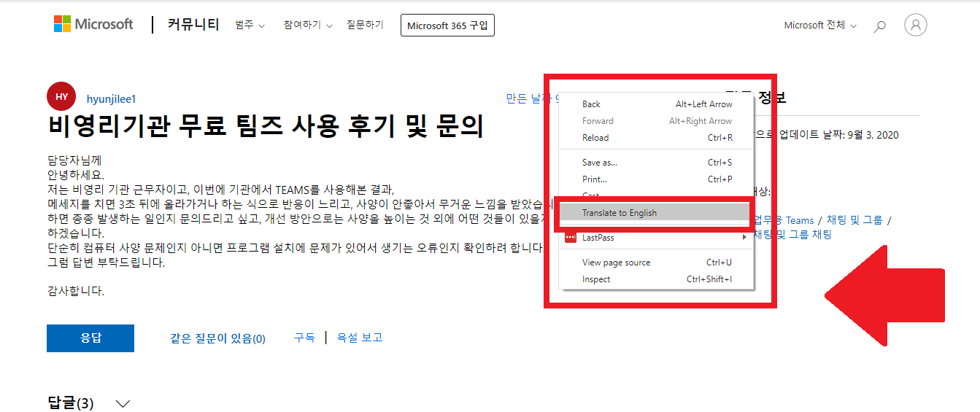
Task: Expand the 참여하기 dropdown menu
Action: tap(308, 25)
